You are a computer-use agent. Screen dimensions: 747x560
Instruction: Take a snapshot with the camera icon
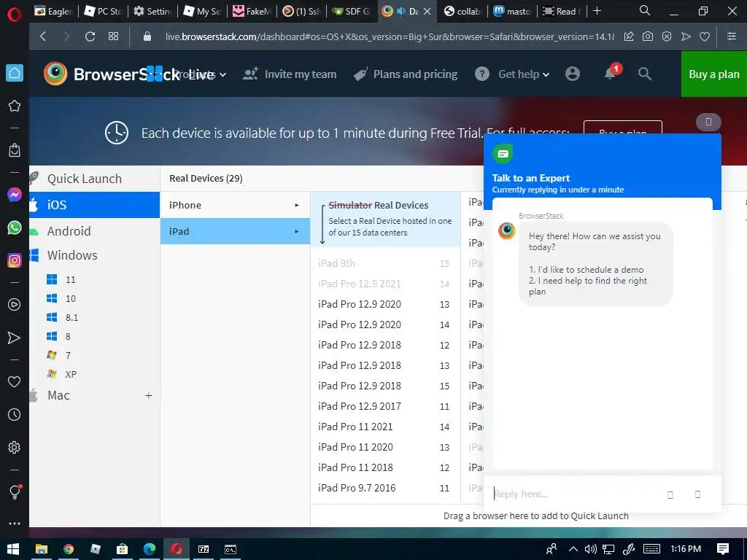tap(648, 36)
